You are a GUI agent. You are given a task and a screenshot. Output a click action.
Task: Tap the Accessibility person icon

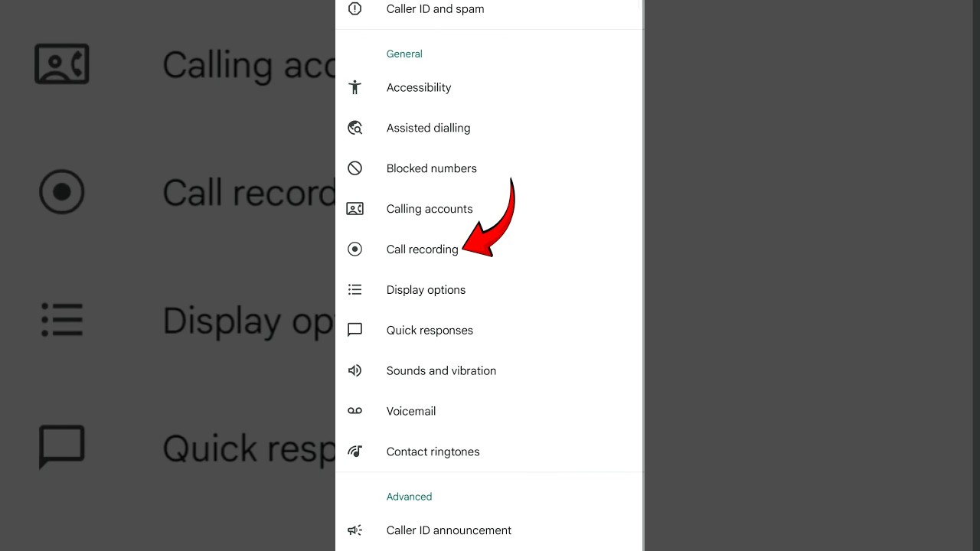(354, 87)
